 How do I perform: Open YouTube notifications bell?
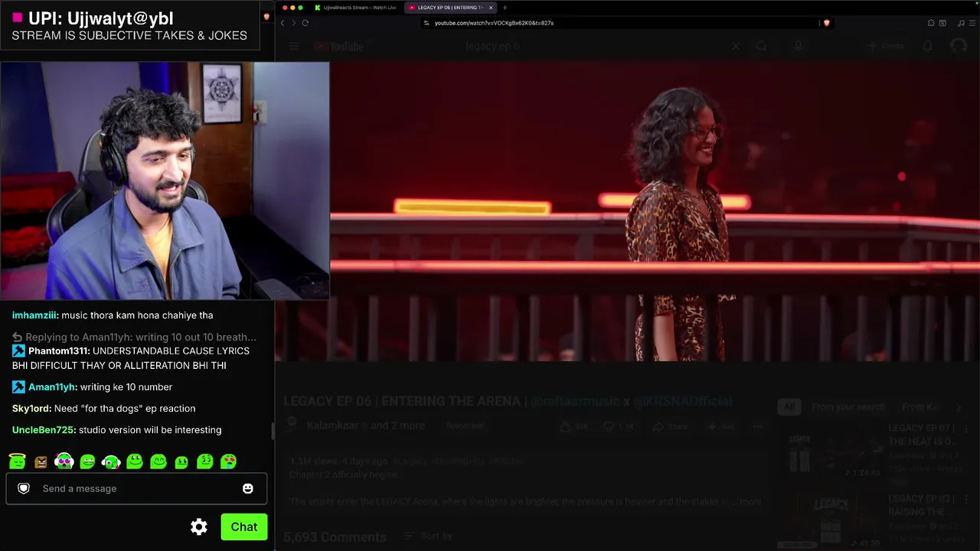coord(927,47)
